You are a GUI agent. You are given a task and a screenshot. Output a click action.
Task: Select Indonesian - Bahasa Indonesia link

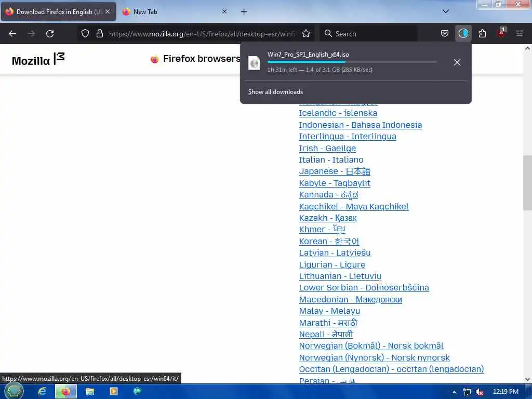tap(361, 125)
